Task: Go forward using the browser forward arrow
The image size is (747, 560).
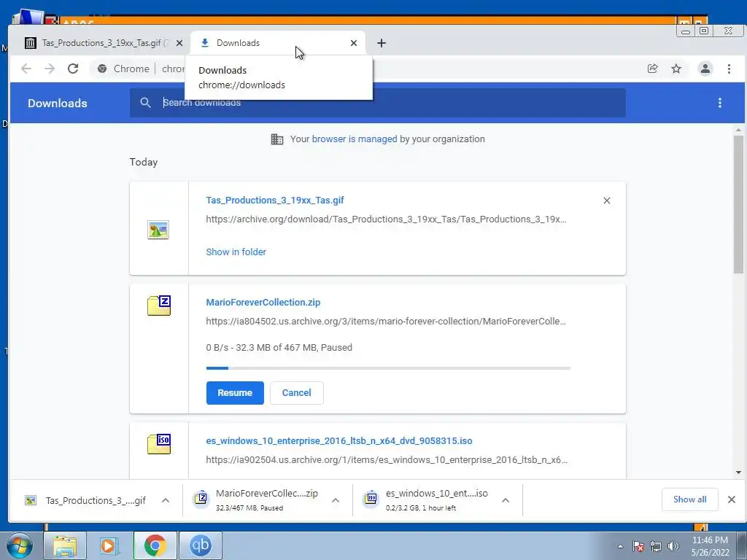Action: [x=50, y=69]
